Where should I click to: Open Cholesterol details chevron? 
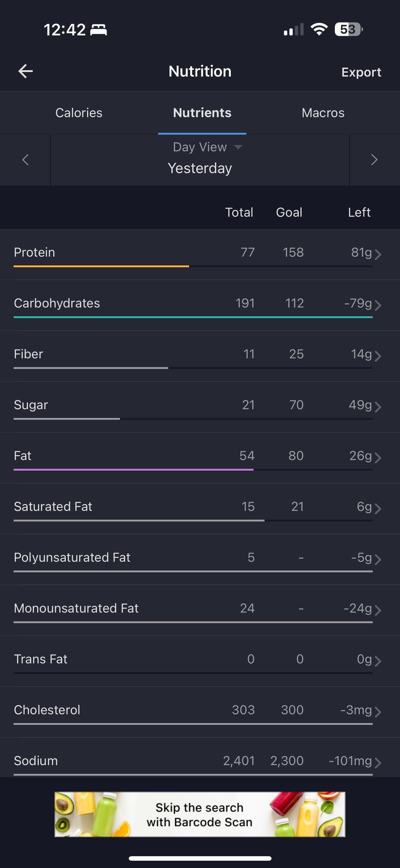pyautogui.click(x=377, y=711)
